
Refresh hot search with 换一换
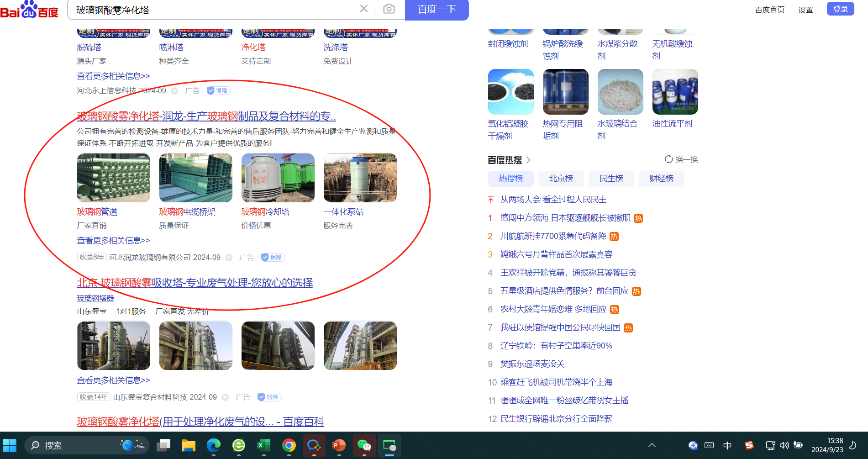681,159
